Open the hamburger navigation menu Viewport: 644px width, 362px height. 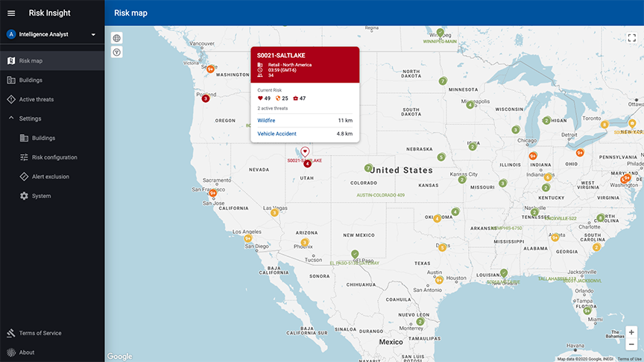click(11, 13)
